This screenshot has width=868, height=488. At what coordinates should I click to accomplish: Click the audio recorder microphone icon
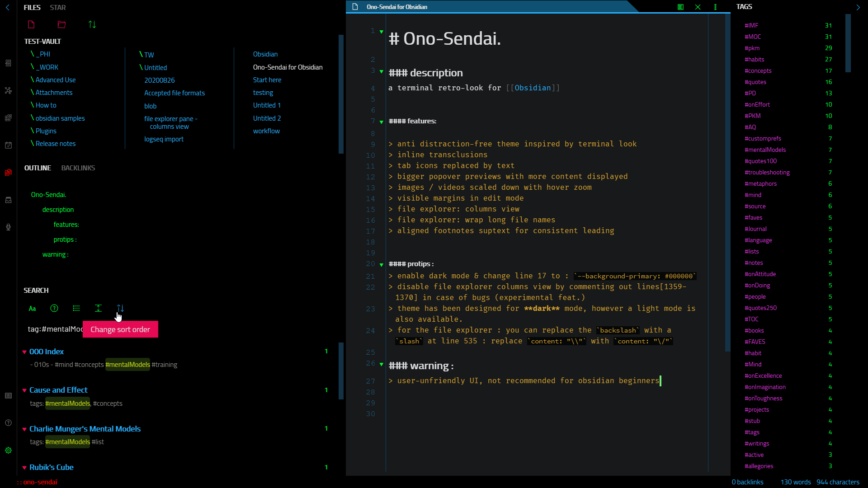pos(8,227)
